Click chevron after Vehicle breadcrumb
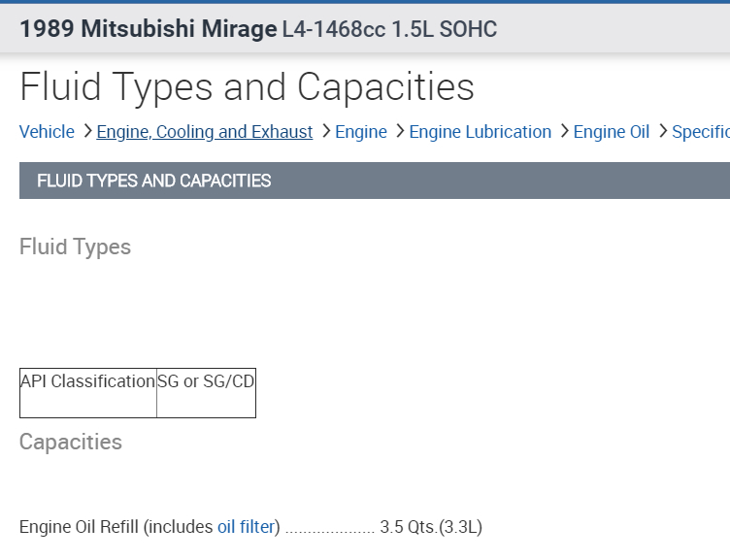This screenshot has height=560, width=730. pyautogui.click(x=86, y=132)
